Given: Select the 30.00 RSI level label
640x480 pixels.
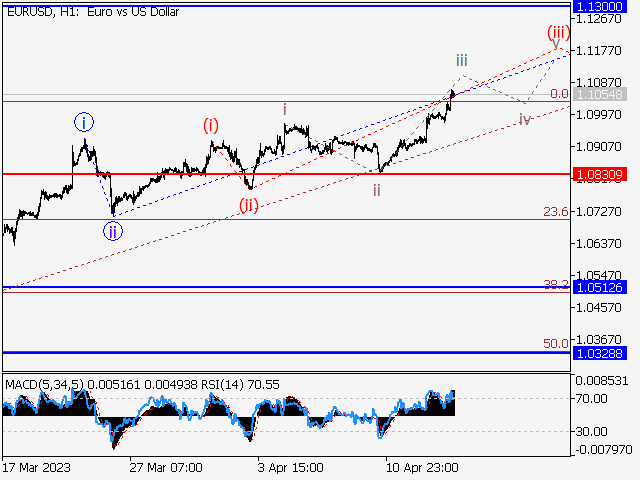Looking at the screenshot, I should [x=591, y=431].
